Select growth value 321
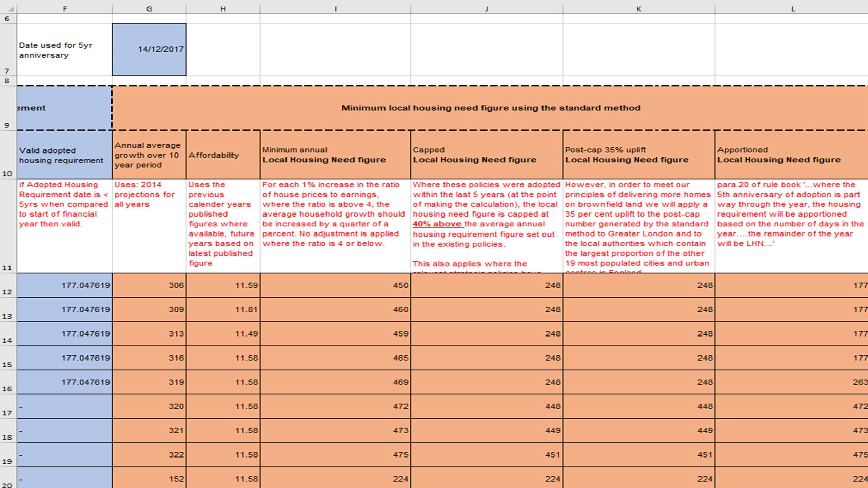This screenshot has width=868, height=488. coord(149,430)
